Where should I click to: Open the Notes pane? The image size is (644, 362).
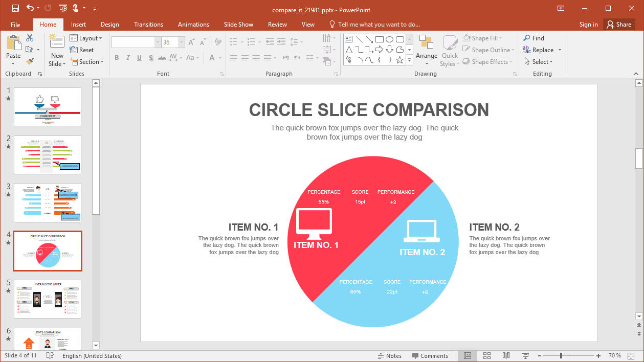coord(389,356)
